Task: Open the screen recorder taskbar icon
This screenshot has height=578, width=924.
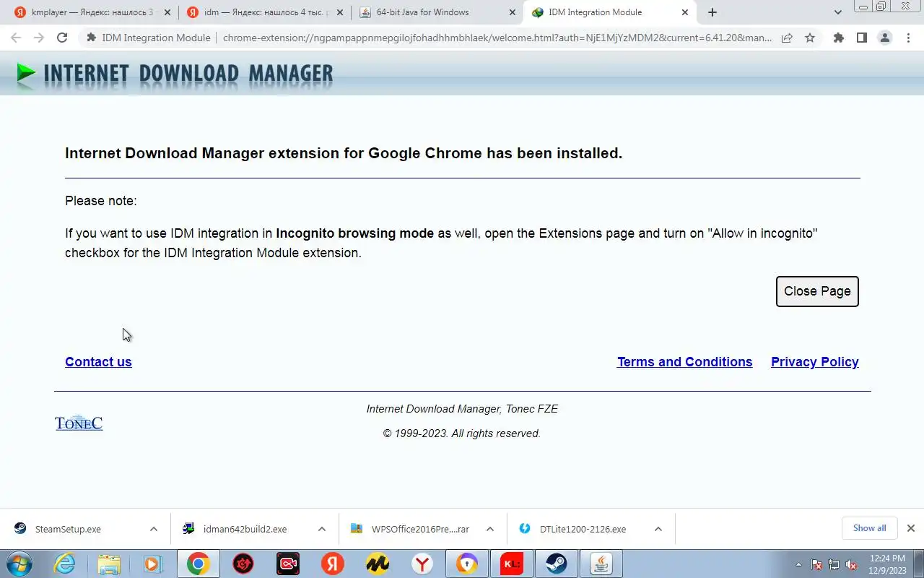Action: [288, 564]
